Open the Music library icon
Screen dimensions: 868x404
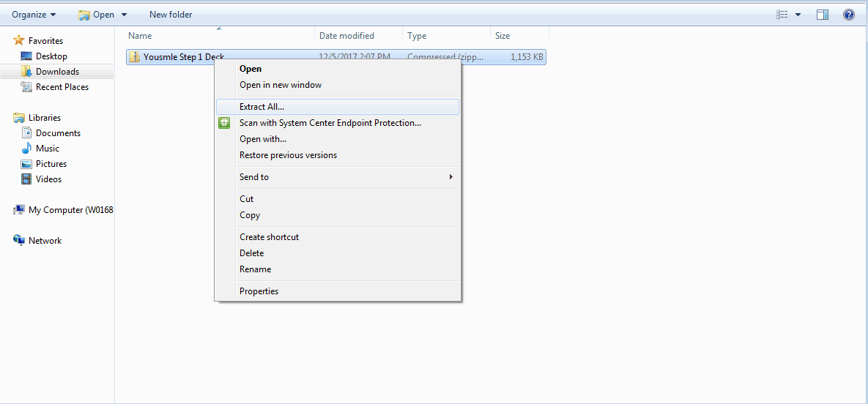26,149
